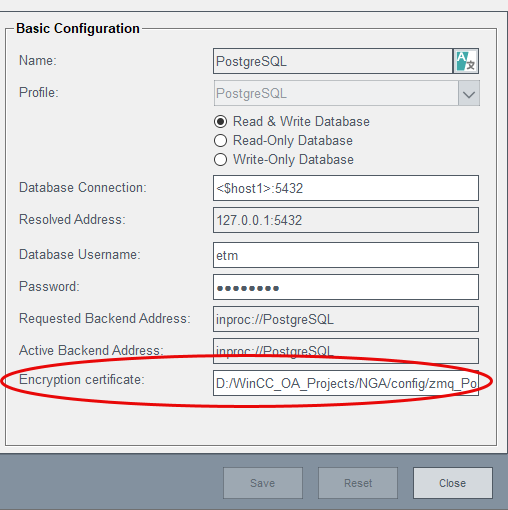
Task: Click the Active Backend Address field
Action: [346, 351]
